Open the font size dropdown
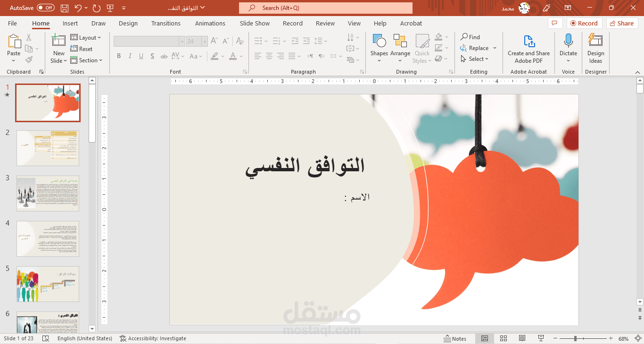 click(x=204, y=41)
